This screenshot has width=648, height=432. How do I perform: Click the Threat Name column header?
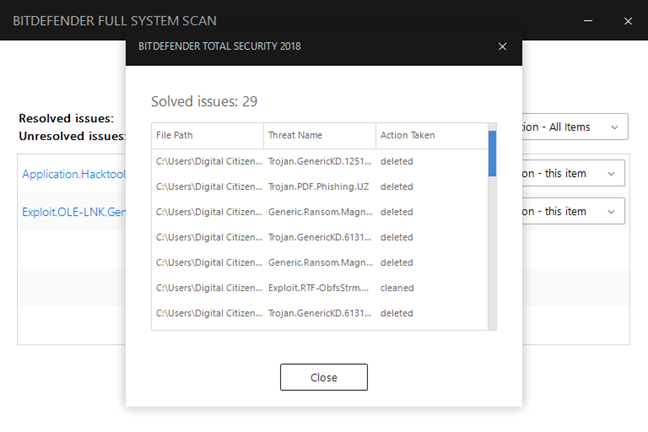click(319, 135)
